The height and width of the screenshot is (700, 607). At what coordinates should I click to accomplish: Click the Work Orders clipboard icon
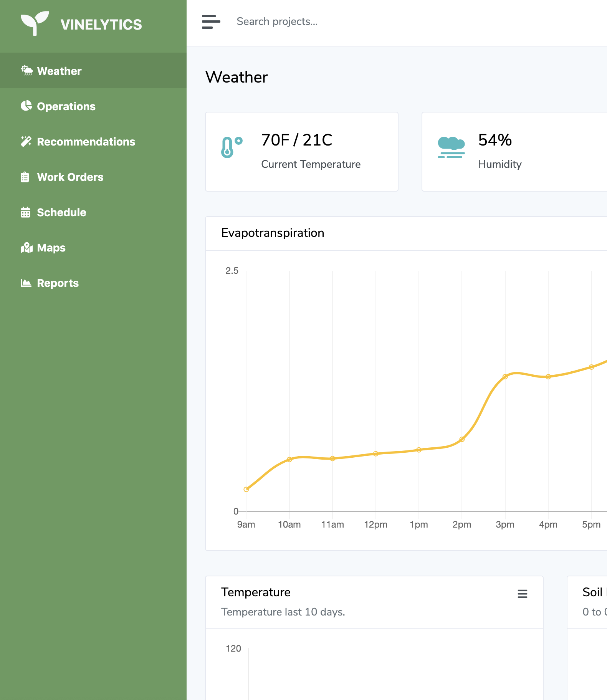pos(25,177)
